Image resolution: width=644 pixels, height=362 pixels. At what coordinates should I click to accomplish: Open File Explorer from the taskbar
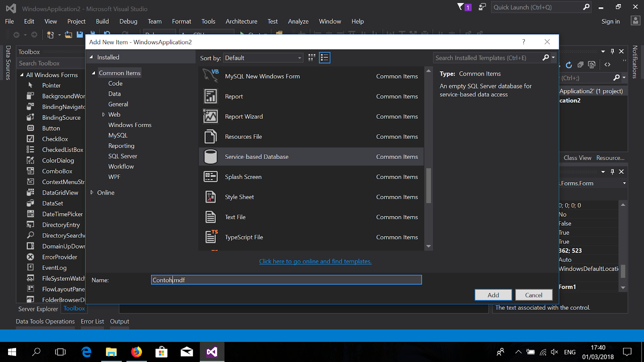tap(111, 352)
